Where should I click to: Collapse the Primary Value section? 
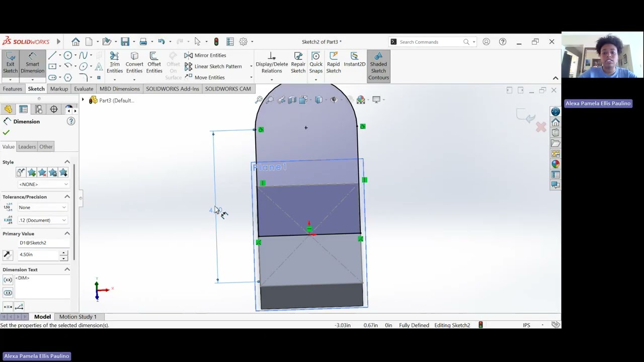pyautogui.click(x=67, y=233)
